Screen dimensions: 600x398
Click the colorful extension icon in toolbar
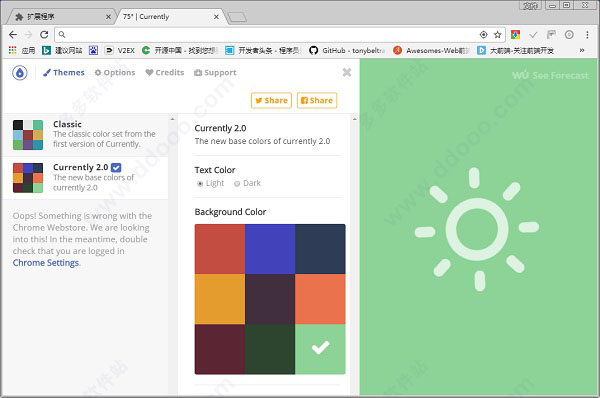tap(515, 35)
